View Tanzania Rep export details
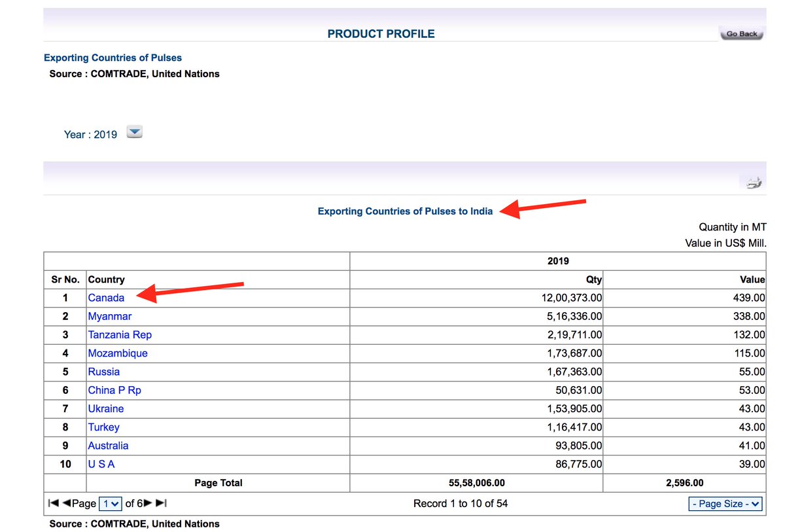The width and height of the screenshot is (785, 532). 120,334
